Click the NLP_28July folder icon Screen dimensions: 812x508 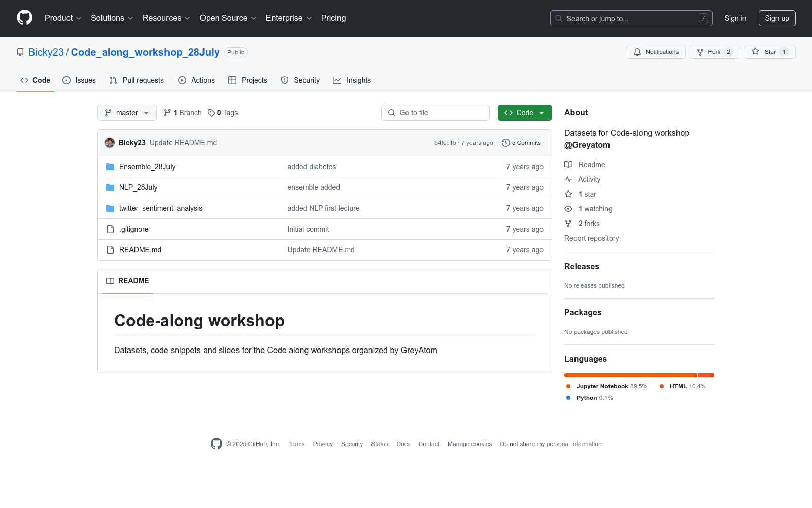(x=110, y=187)
